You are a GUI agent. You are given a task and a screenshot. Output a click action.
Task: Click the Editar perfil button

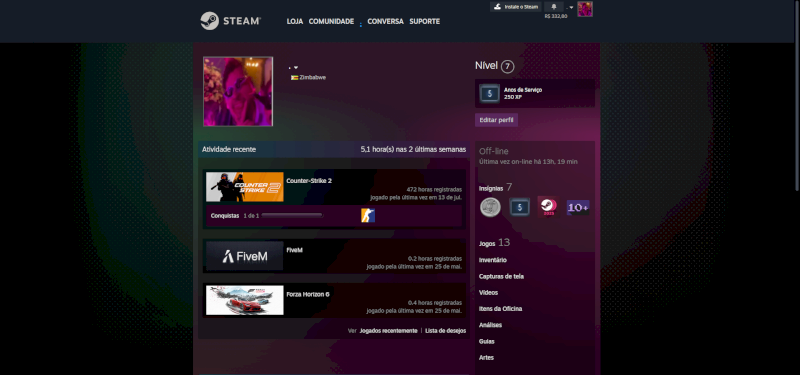496,120
